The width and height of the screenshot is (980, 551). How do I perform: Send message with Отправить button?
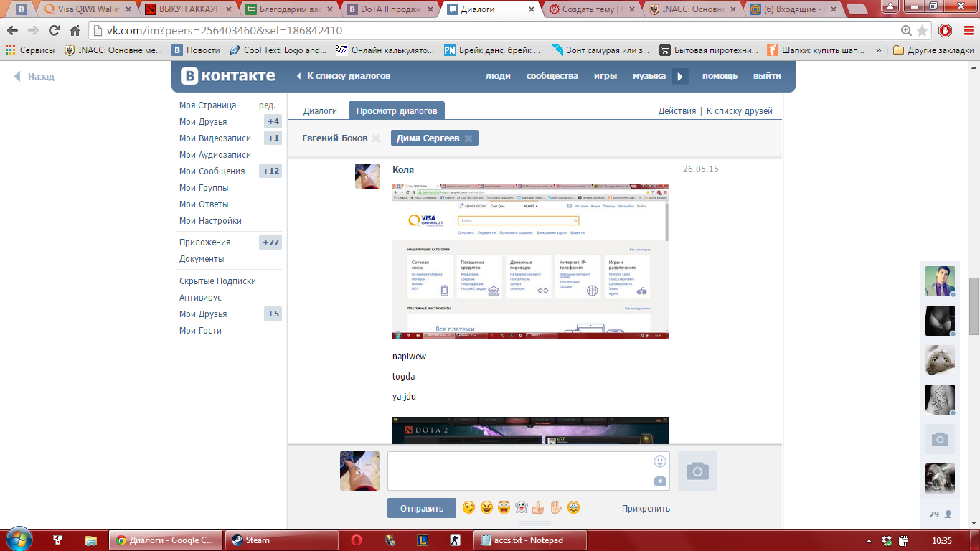[421, 508]
